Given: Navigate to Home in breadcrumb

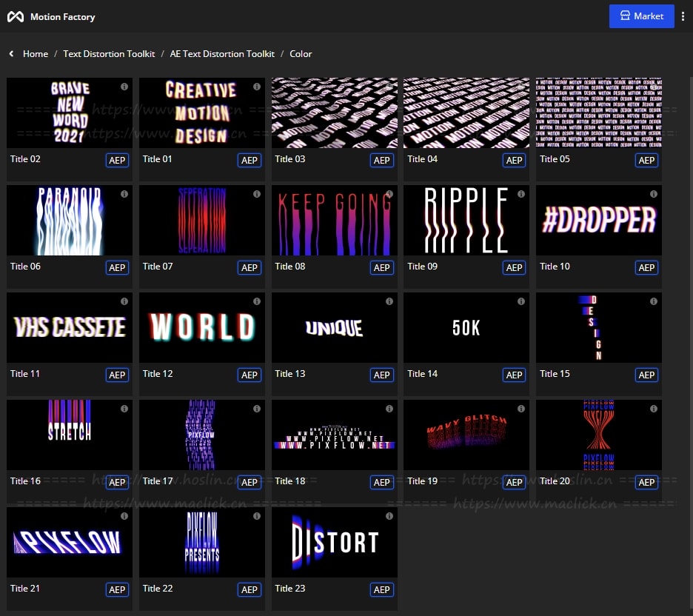Looking at the screenshot, I should [36, 54].
